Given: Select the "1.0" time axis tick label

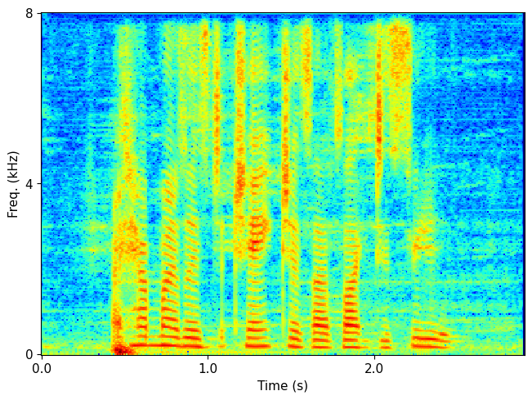Looking at the screenshot, I should (x=208, y=368).
